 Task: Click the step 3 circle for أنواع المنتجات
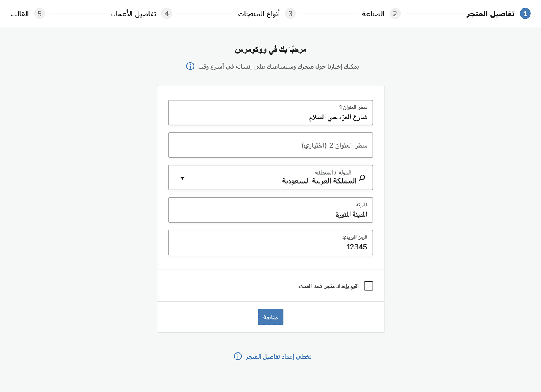click(x=290, y=13)
